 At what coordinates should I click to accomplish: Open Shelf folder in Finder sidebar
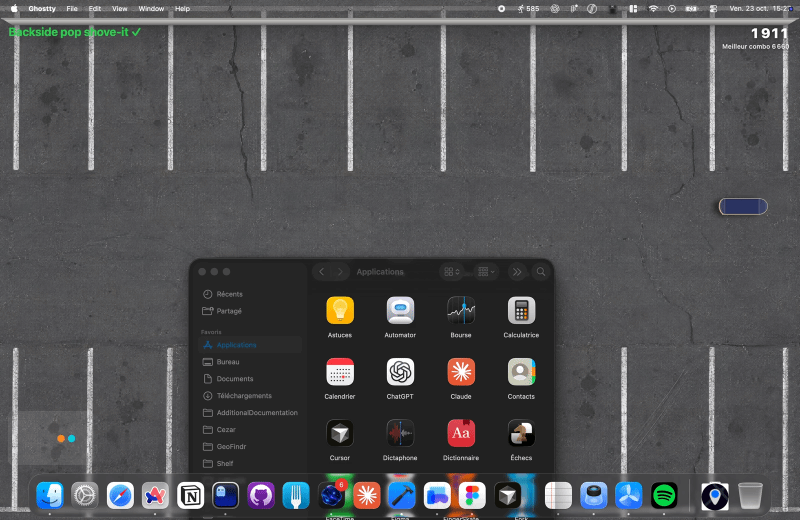click(250, 463)
